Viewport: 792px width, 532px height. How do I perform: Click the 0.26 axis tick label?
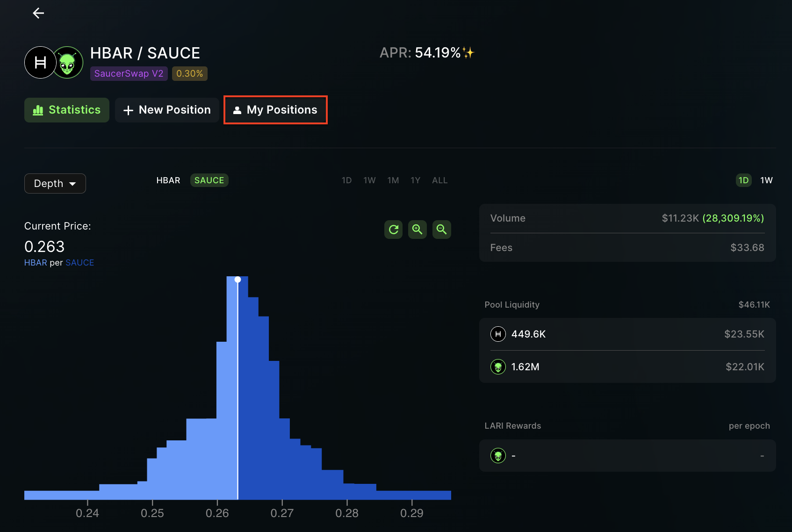(217, 513)
